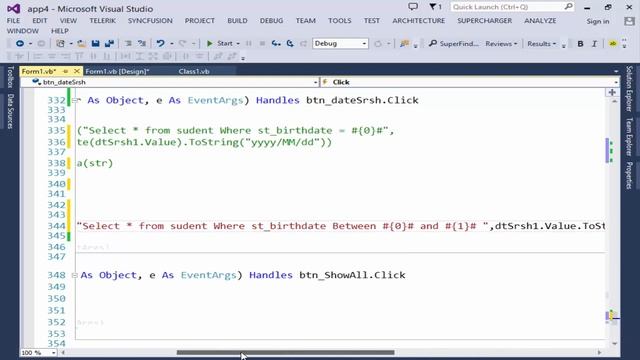Screen dimensions: 640x360
Task: Open the ARCHITECTURE menu
Action: (x=418, y=21)
